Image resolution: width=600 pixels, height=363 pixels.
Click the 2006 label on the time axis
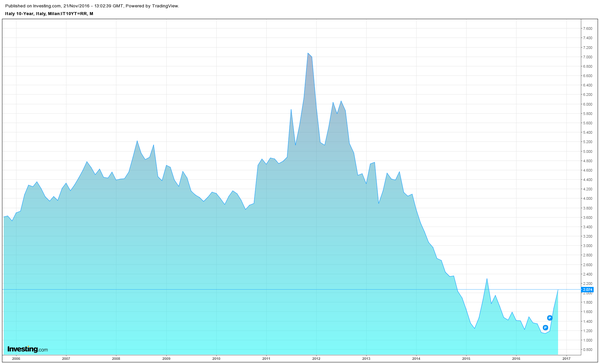[16, 358]
